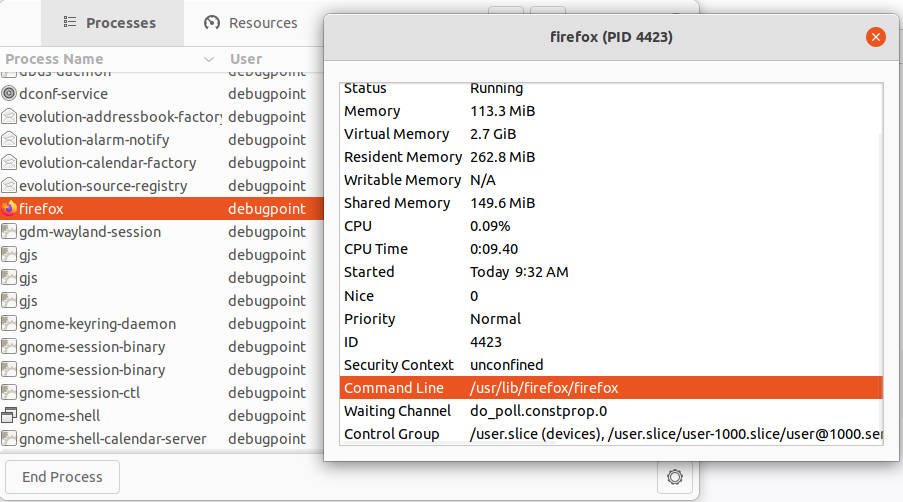
Task: Open process properties gear button
Action: point(674,477)
